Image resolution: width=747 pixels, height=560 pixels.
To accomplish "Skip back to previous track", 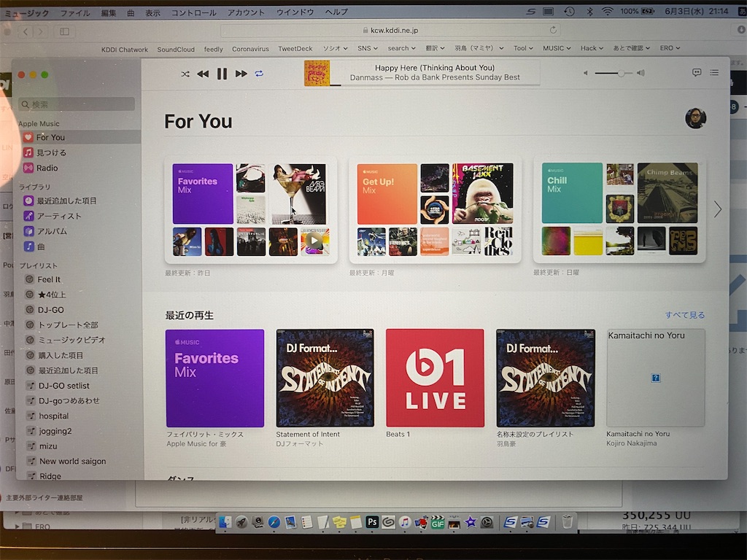I will 203,74.
